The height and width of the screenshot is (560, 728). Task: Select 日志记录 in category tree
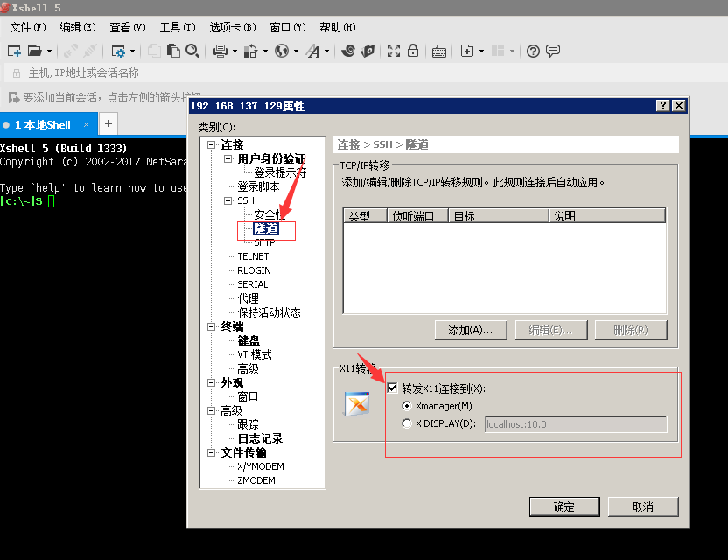coord(260,438)
